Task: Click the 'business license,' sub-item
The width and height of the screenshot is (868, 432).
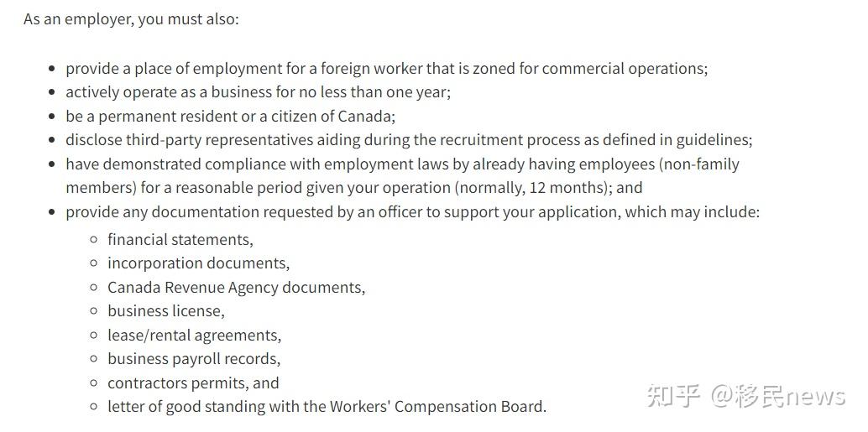Action: 166,311
